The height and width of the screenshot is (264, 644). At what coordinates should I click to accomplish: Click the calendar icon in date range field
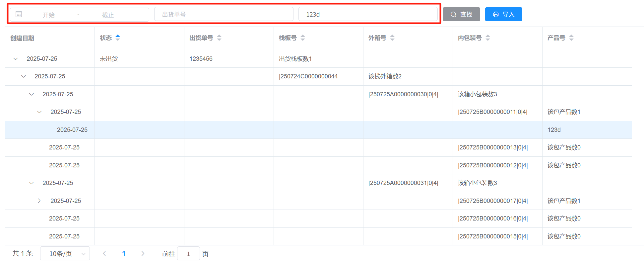point(19,14)
